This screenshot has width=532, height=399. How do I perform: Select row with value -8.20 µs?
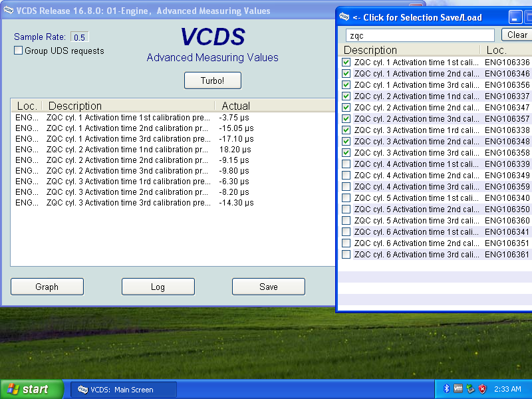[x=173, y=192]
